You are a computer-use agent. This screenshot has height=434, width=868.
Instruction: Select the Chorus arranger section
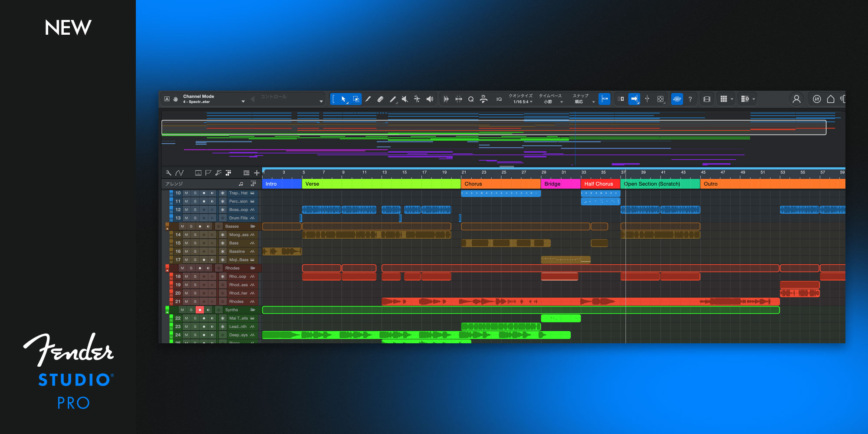point(500,184)
